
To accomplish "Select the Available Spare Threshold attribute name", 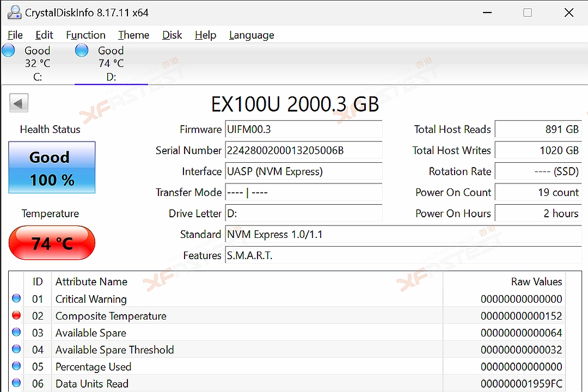I will pyautogui.click(x=115, y=350).
